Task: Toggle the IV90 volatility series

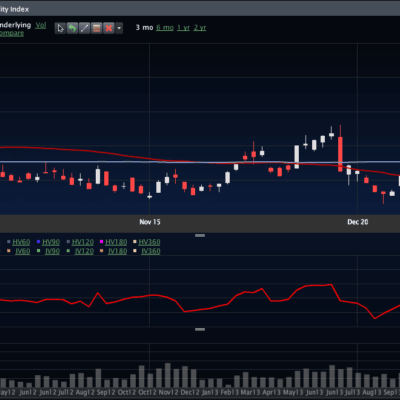Action: pos(52,251)
